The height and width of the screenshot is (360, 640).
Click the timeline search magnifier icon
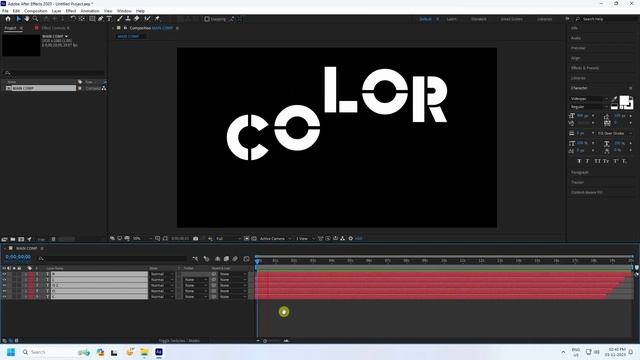41,258
